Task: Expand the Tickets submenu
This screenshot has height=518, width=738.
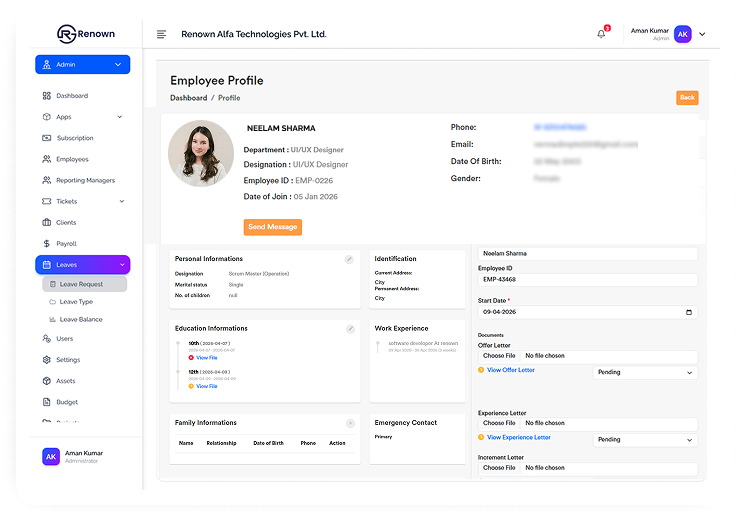Action: (122, 202)
